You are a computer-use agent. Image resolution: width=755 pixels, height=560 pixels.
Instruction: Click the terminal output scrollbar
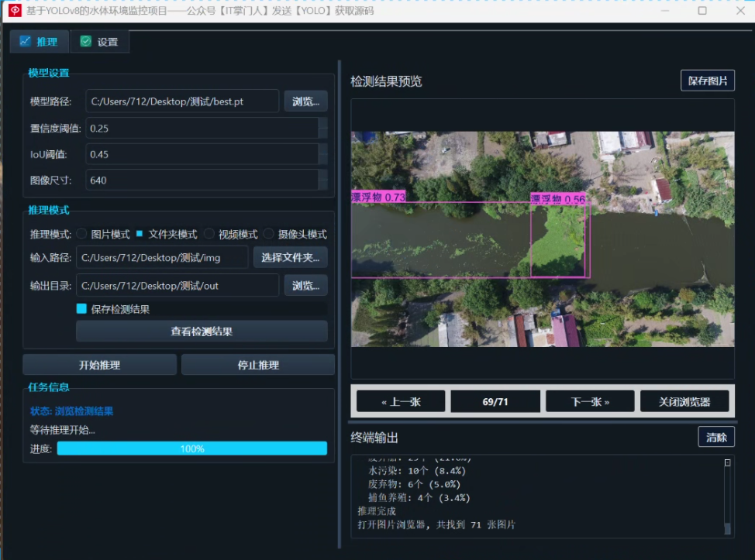click(728, 496)
